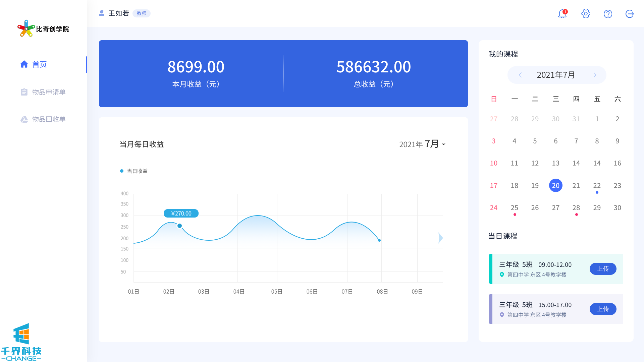Screen dimensions: 644x362
Task: Click 上传 for the 09.00-12.00 class
Action: click(x=603, y=269)
